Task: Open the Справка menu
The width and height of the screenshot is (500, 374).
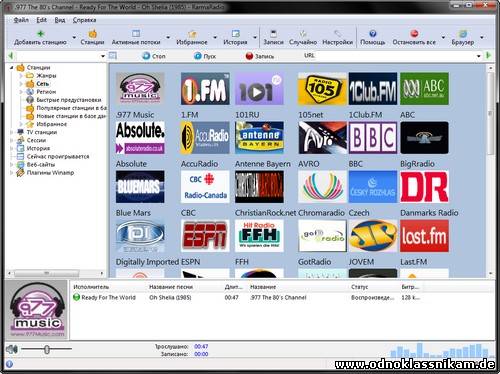Action: click(x=84, y=20)
